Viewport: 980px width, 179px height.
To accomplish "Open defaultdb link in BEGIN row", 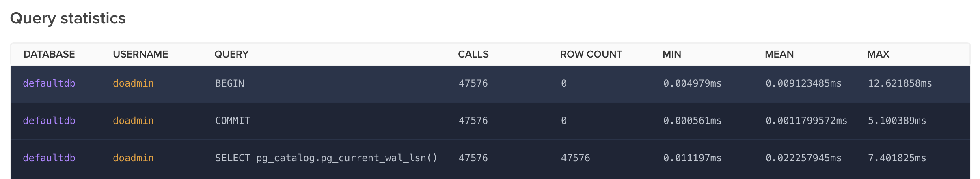I will pyautogui.click(x=49, y=83).
